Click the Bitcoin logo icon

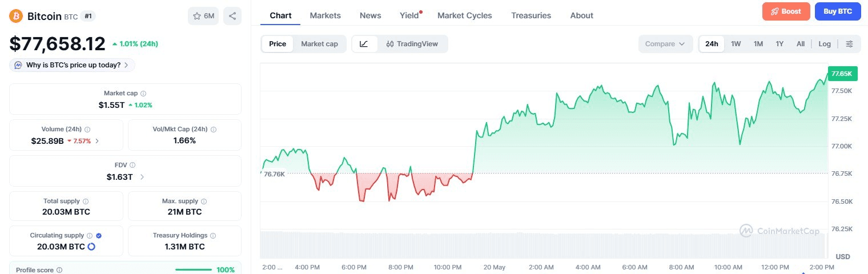[17, 16]
